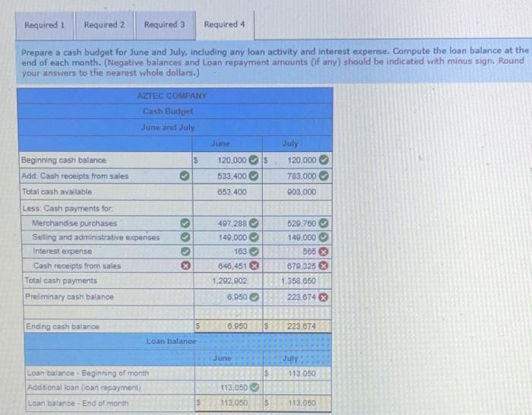
Task: Click check icon on Selling and administrative label
Action: pos(185,237)
